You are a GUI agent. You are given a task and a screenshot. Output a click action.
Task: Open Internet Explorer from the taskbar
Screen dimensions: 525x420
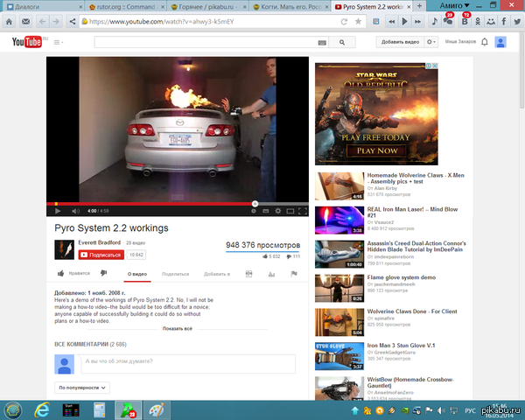click(40, 409)
